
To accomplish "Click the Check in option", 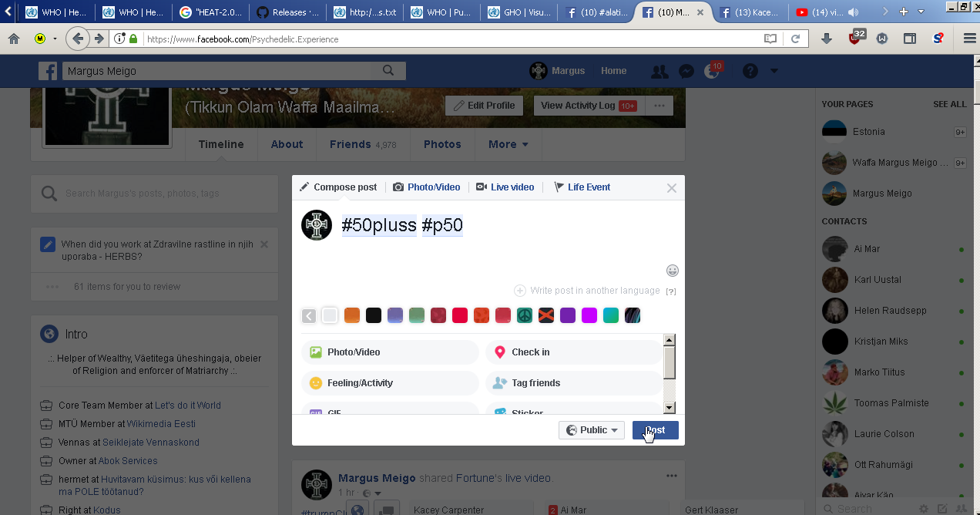I will click(573, 352).
